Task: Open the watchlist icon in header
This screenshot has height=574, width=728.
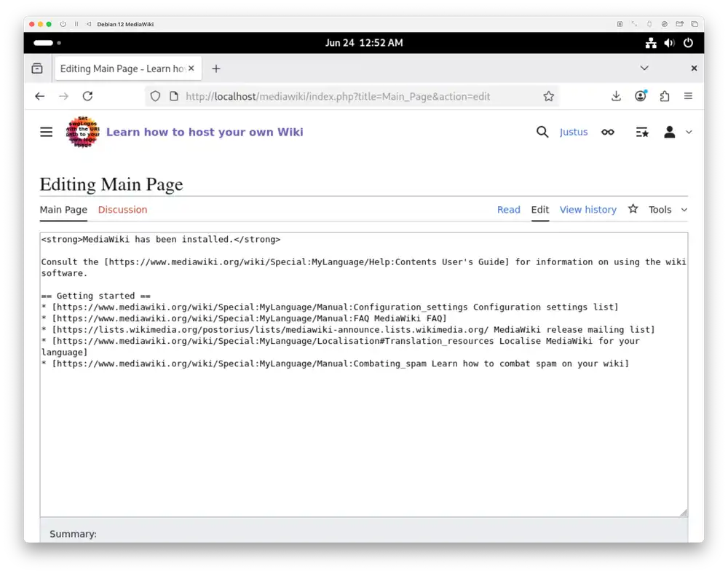Action: click(642, 133)
